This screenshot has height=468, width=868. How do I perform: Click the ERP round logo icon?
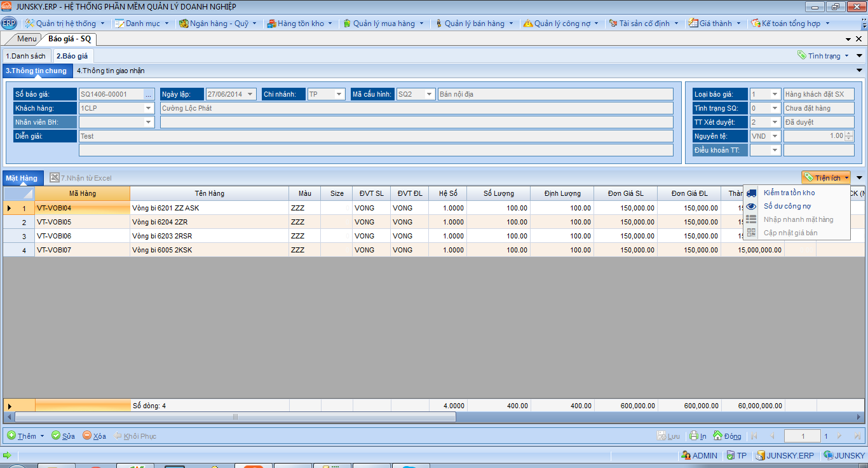9,24
